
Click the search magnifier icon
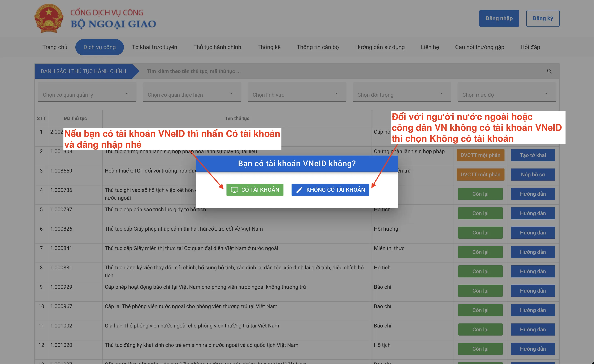tap(549, 71)
